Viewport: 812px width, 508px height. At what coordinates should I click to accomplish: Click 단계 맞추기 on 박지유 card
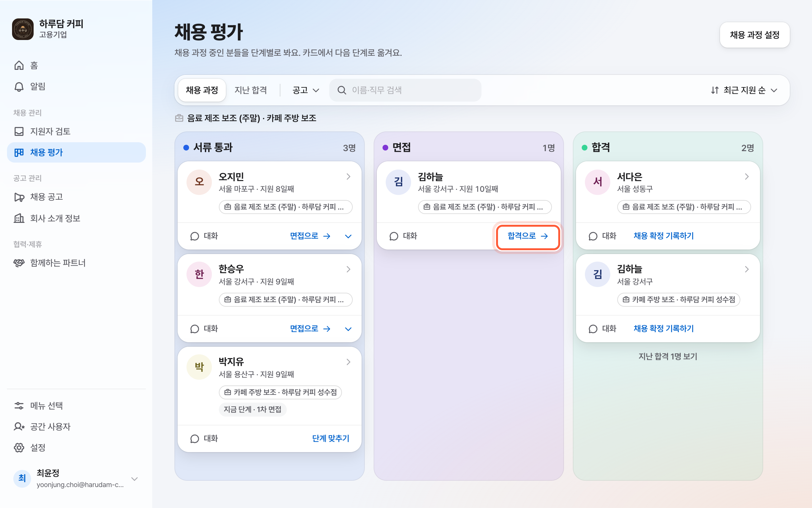click(x=331, y=438)
